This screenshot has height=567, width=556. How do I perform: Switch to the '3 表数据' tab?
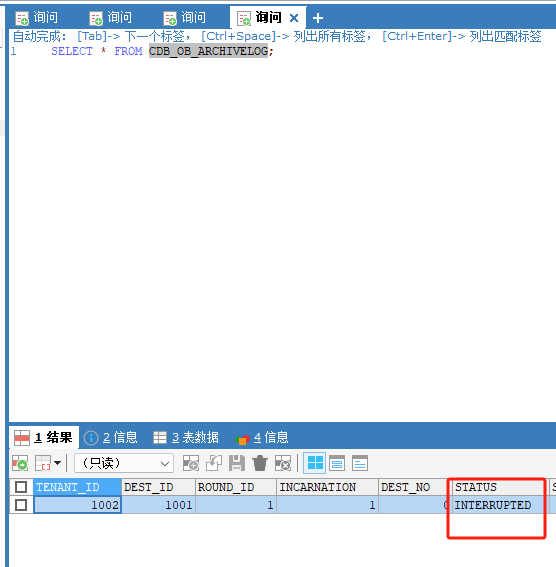click(186, 438)
